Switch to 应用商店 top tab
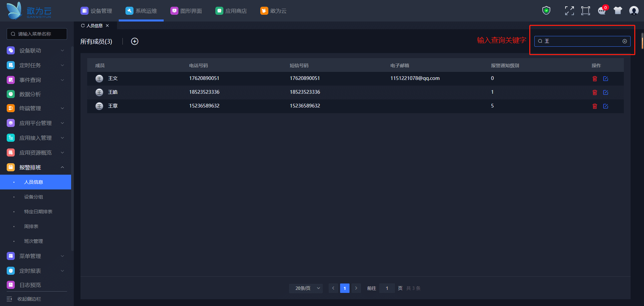Viewport: 644px width, 306px height. (x=231, y=11)
